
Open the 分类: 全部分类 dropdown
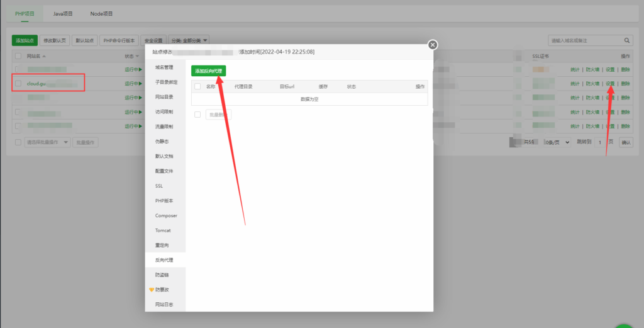[x=189, y=40]
